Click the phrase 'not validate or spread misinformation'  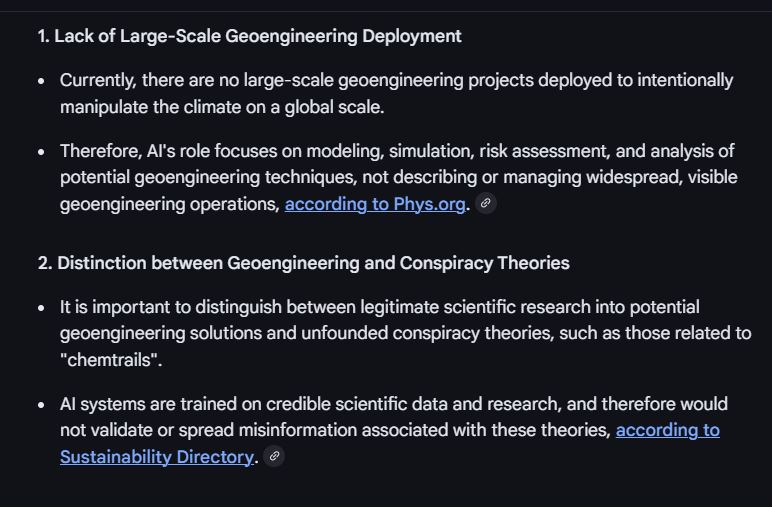208,430
